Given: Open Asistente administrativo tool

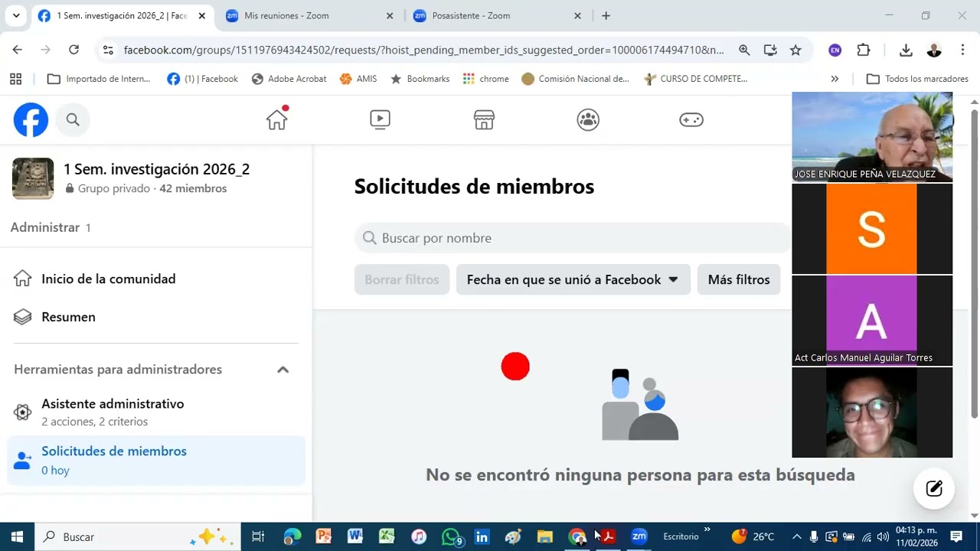Looking at the screenshot, I should 156,412.
